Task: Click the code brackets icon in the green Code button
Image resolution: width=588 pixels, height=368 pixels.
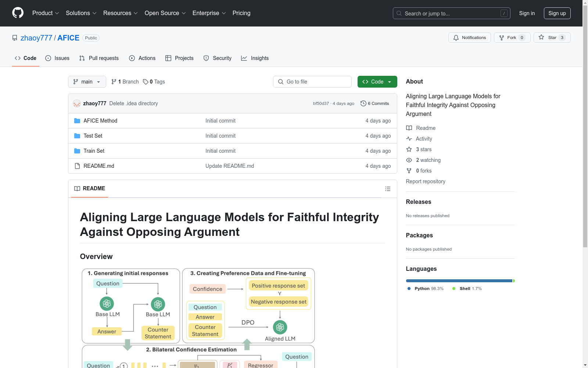Action: click(365, 82)
